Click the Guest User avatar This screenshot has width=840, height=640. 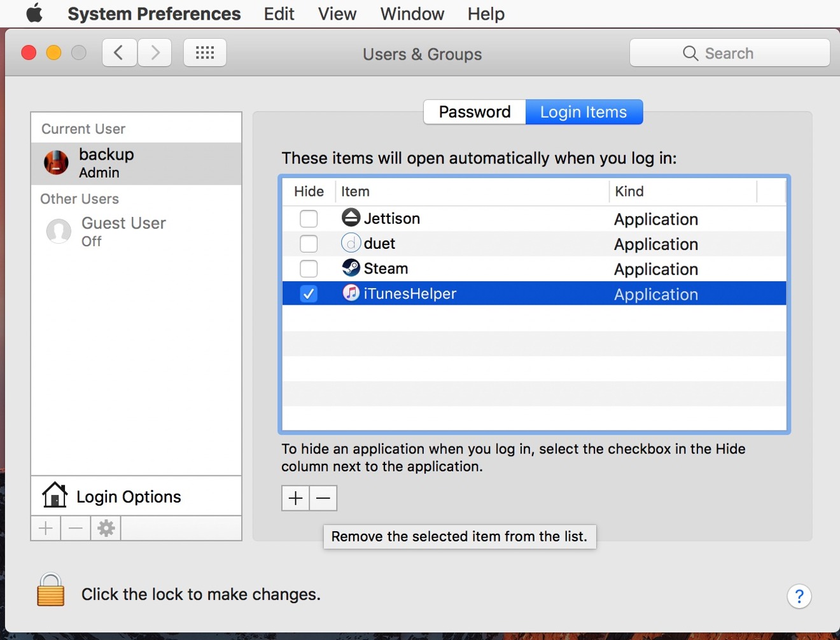coord(59,231)
